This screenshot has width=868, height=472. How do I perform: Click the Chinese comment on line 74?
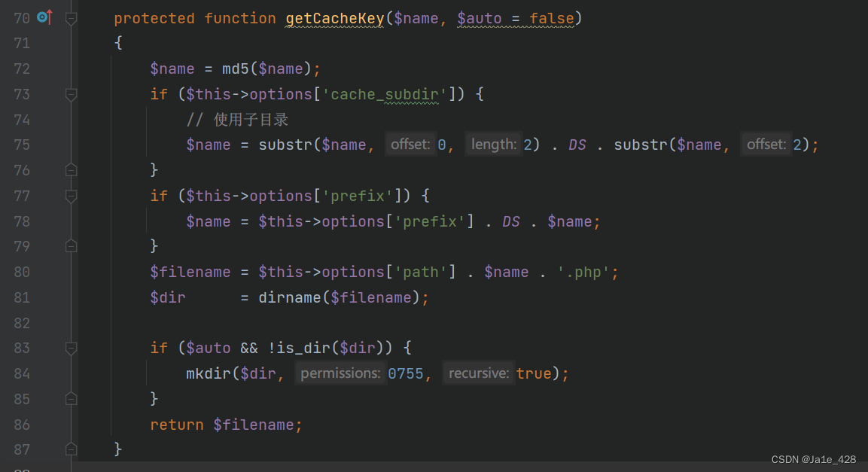237,120
